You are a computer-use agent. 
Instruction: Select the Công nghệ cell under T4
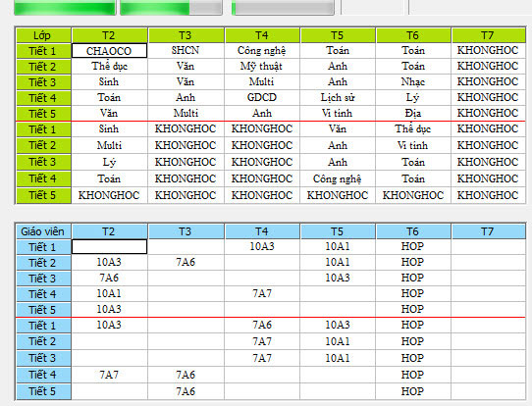262,50
